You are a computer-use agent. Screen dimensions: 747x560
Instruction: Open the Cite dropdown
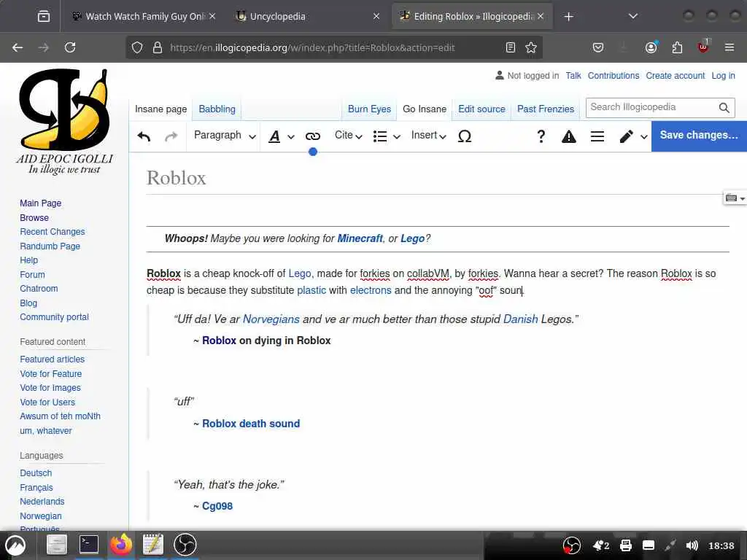[348, 136]
